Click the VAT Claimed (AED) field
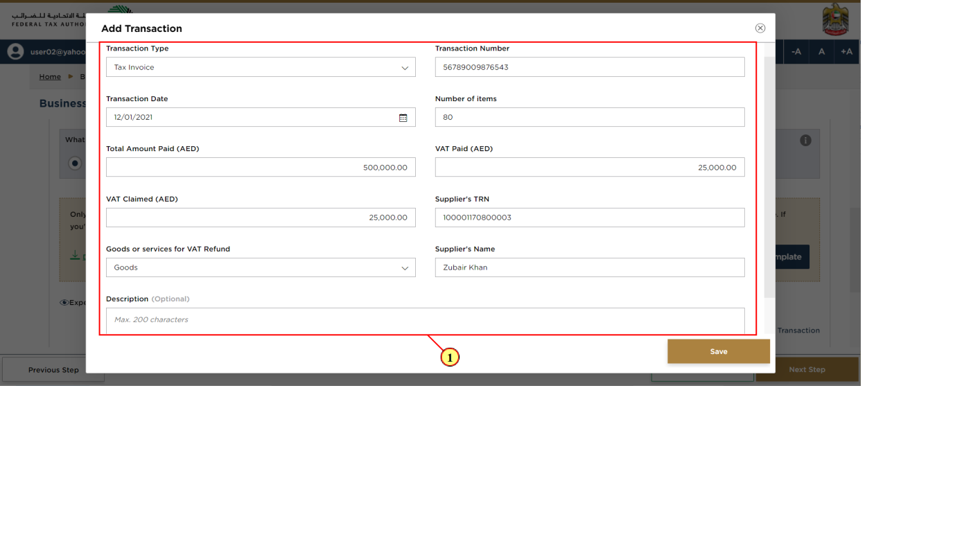Image resolution: width=980 pixels, height=555 pixels. 261,218
